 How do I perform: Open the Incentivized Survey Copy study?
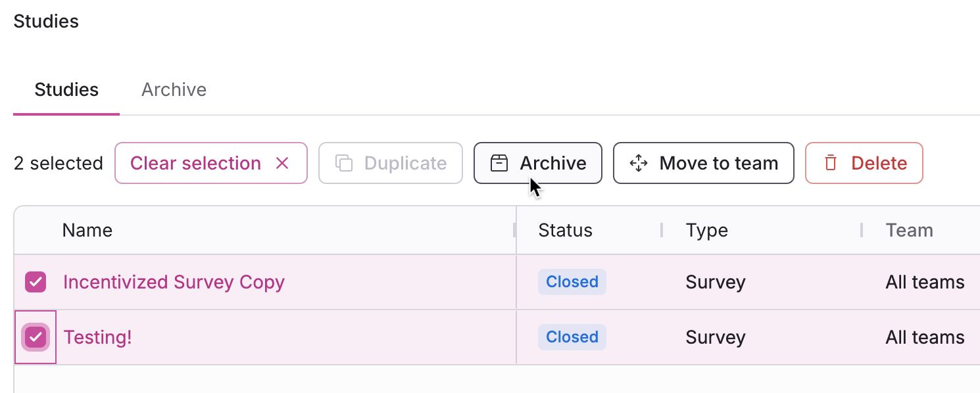[174, 282]
